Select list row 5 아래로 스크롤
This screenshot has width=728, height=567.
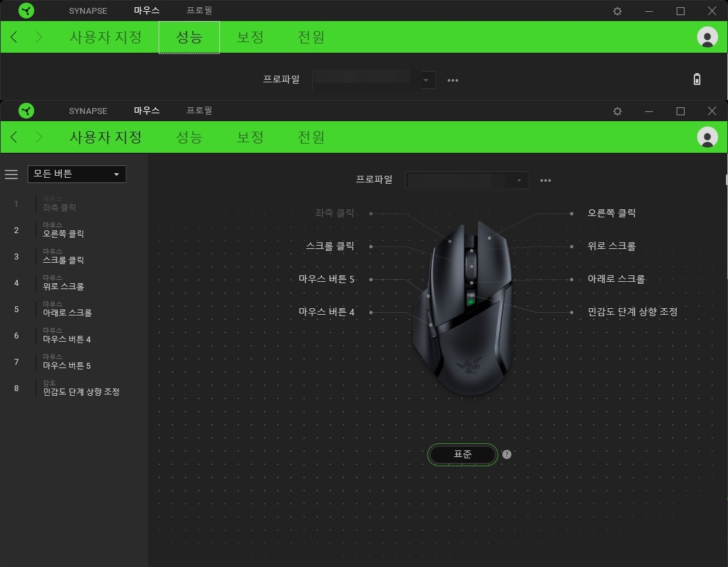click(x=74, y=310)
